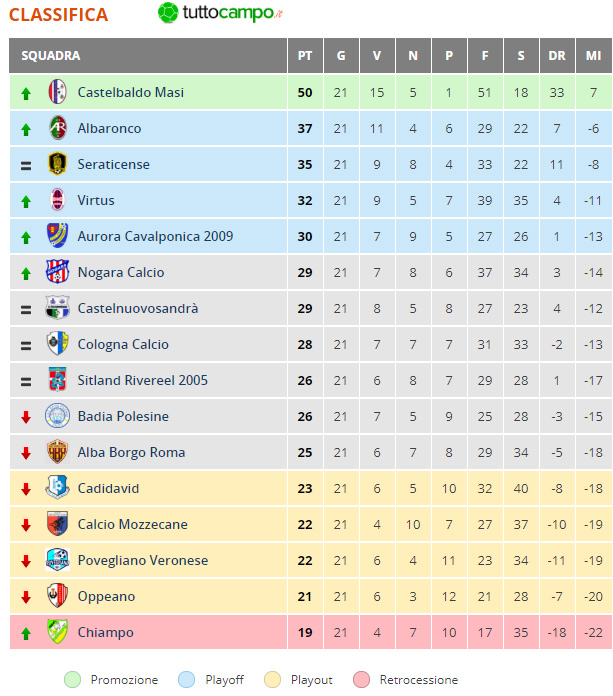Click green up arrow beside Virtus
613x696 pixels.
(26, 202)
